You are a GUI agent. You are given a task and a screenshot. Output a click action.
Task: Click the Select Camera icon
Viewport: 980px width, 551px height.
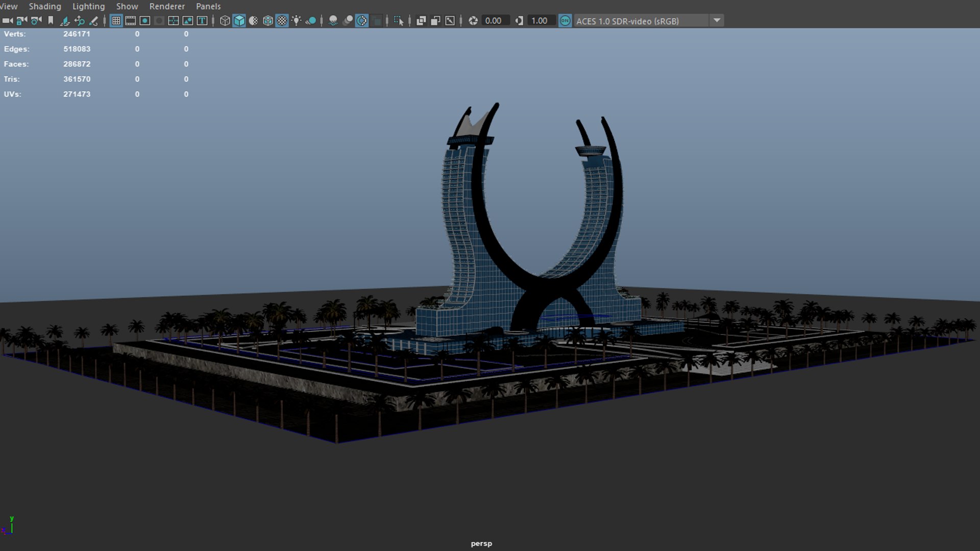tap(8, 21)
